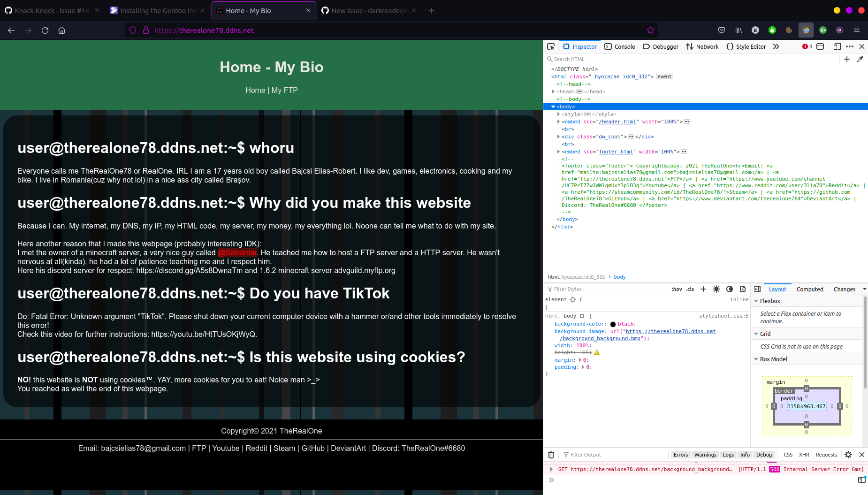Open the Network panel
Screen dimensions: 868x495
702,46
